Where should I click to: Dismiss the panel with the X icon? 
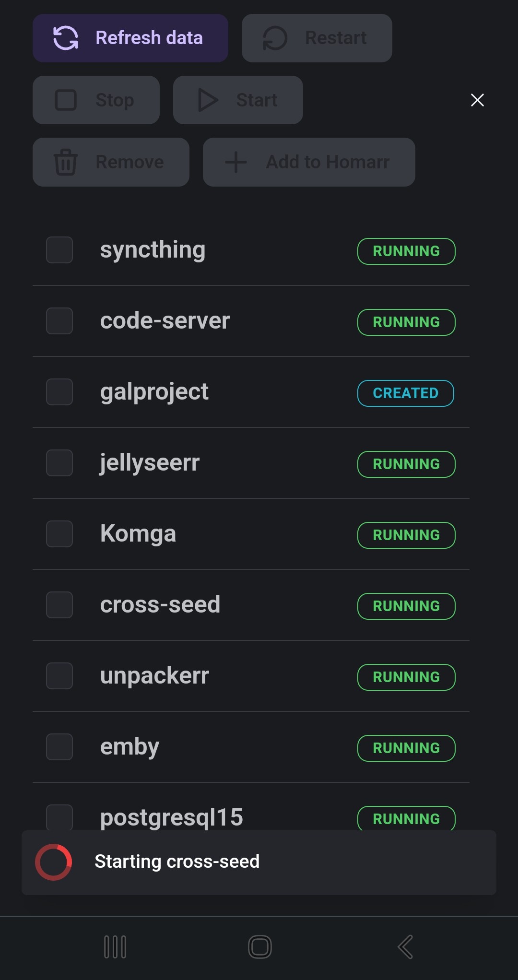pyautogui.click(x=477, y=100)
